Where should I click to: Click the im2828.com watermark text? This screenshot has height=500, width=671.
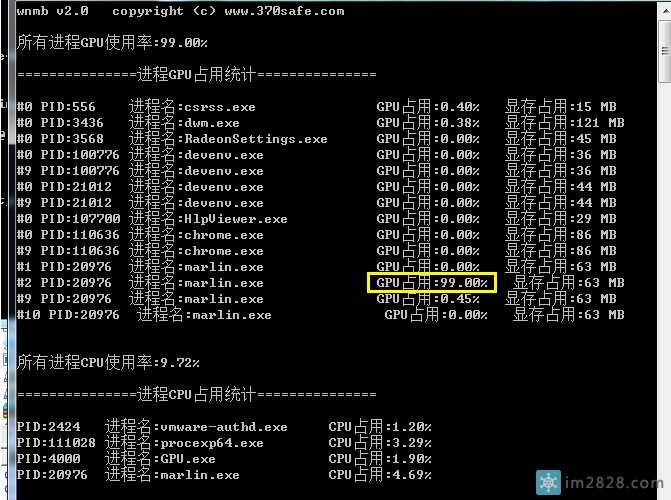click(x=613, y=481)
